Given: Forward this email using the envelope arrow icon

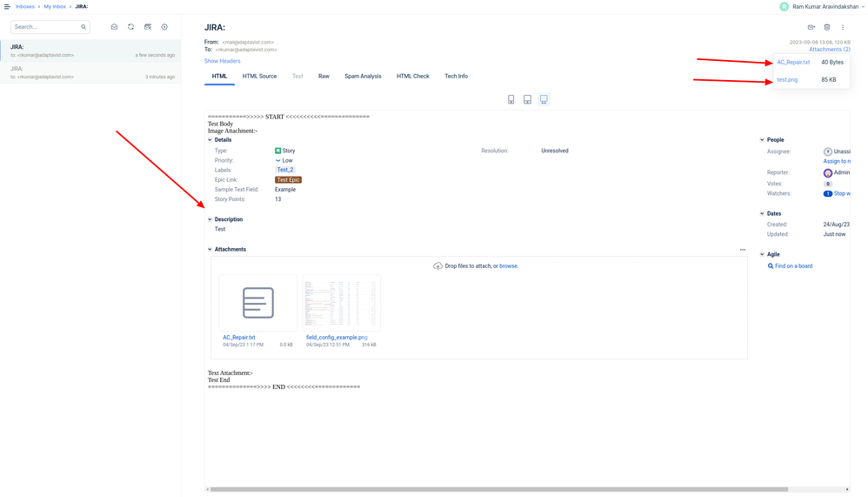Looking at the screenshot, I should point(811,27).
